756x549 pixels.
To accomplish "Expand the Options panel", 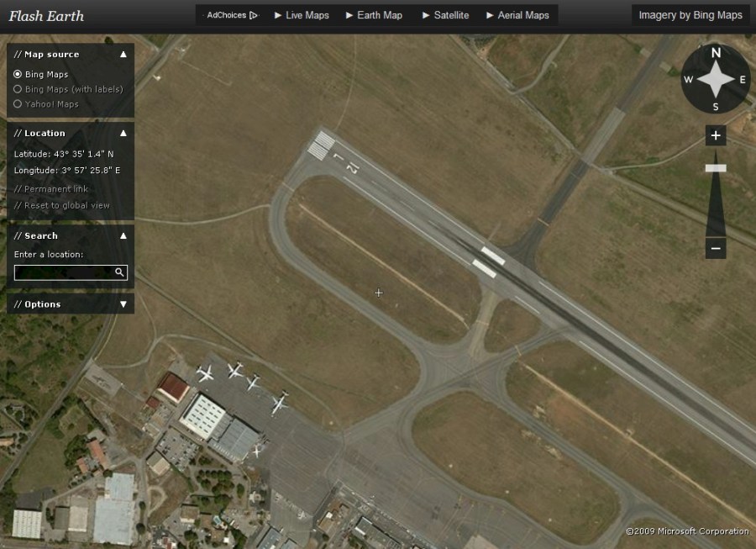I will tap(123, 304).
